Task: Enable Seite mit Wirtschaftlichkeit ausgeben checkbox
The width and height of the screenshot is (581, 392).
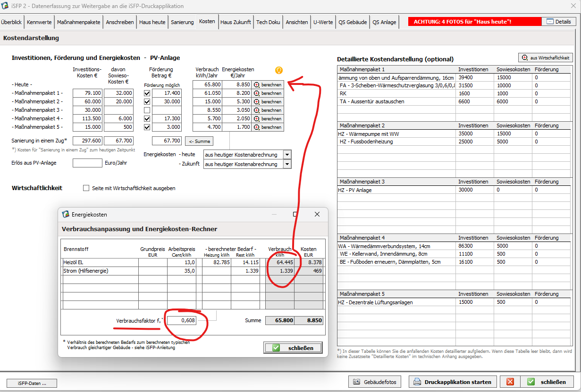Action: pos(86,188)
